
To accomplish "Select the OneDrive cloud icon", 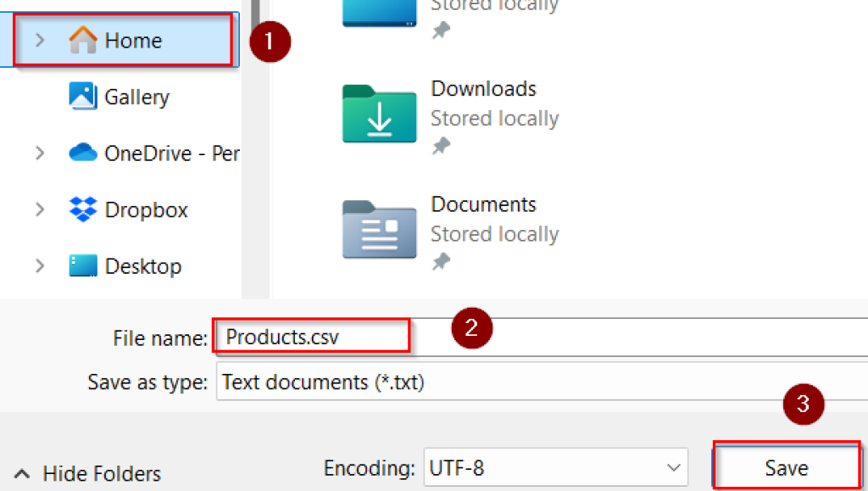I will [81, 153].
